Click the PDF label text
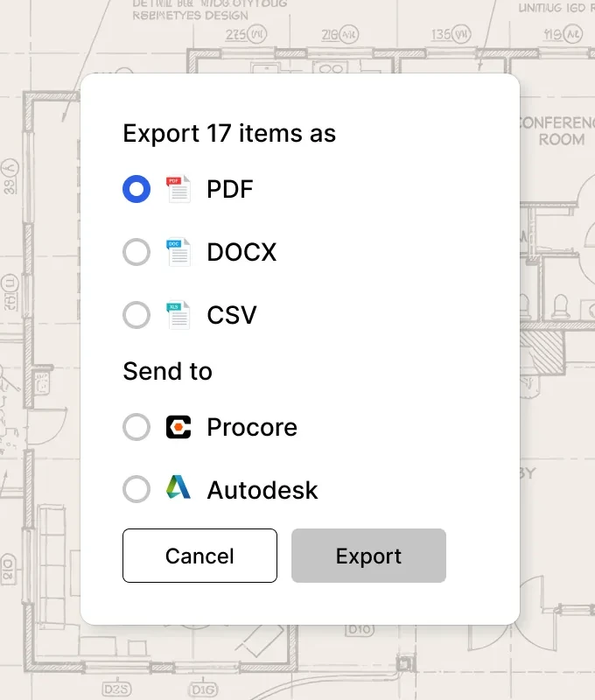595x700 pixels. (x=230, y=189)
